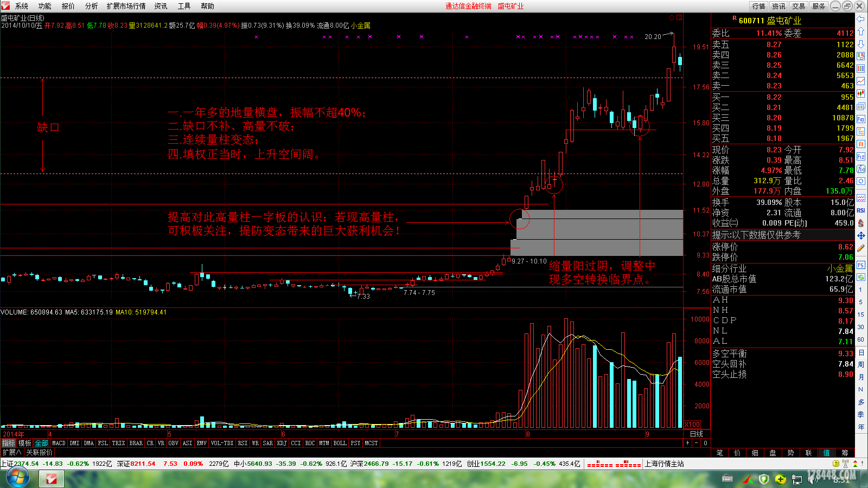Click the F10 company info icon
Screen dimensions: 868x488
[x=861, y=119]
